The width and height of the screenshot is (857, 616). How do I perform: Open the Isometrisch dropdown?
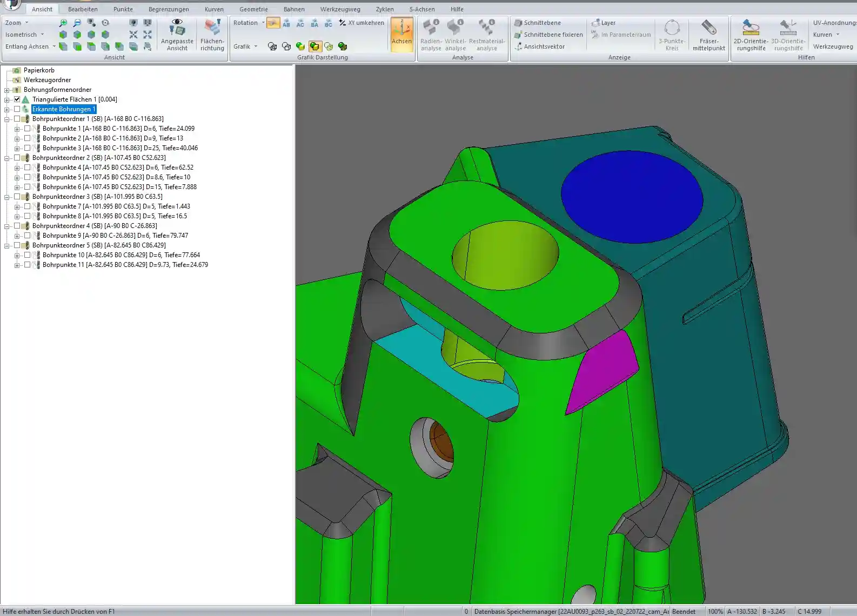[x=25, y=35]
